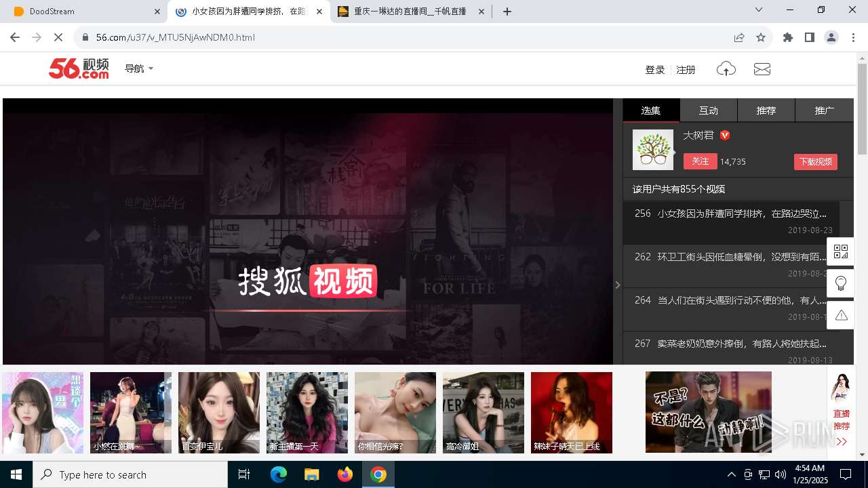This screenshot has width=868, height=488.
Task: Open the Chrome profile icon
Action: click(x=831, y=37)
